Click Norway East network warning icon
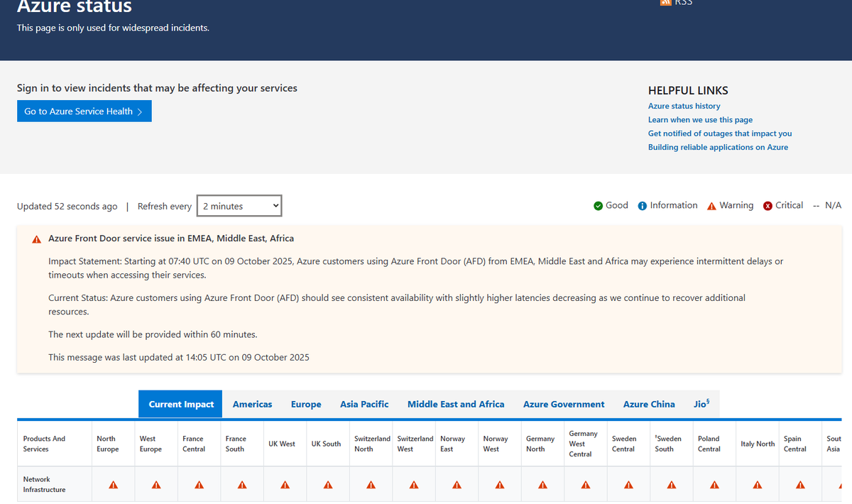This screenshot has width=852, height=504. [457, 485]
